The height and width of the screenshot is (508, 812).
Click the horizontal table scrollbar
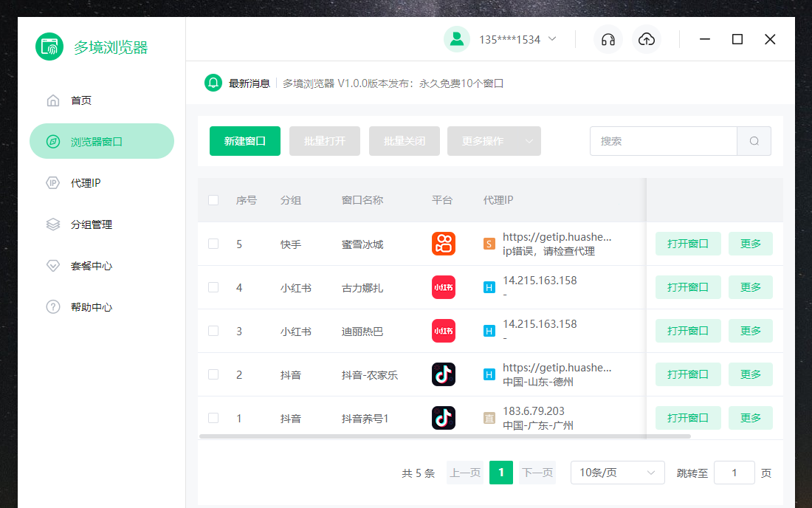pyautogui.click(x=445, y=436)
